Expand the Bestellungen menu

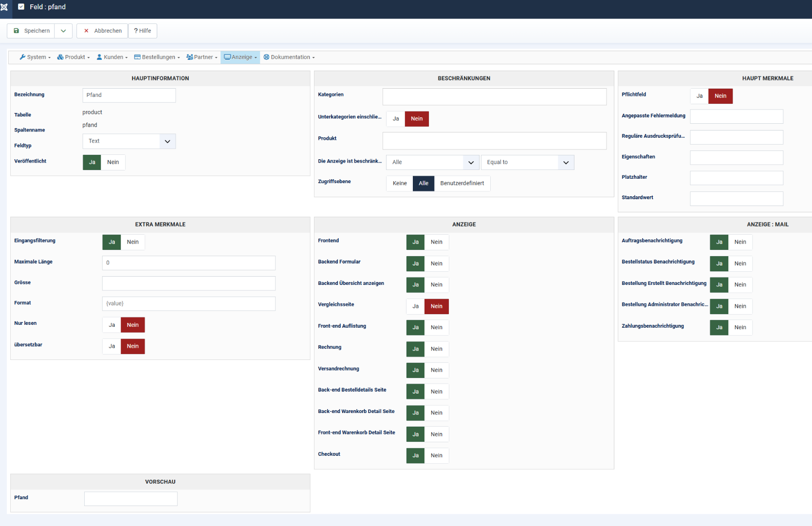point(157,57)
